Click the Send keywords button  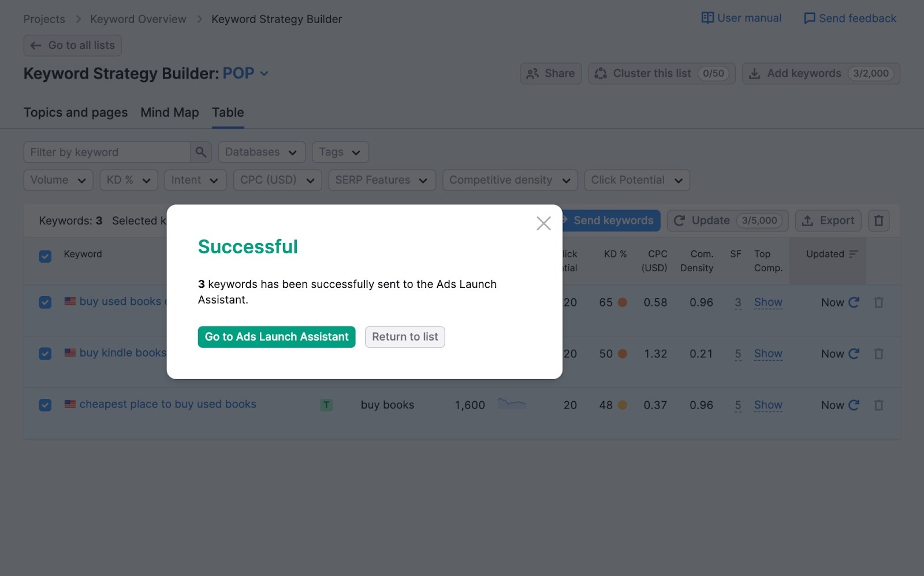pos(612,220)
